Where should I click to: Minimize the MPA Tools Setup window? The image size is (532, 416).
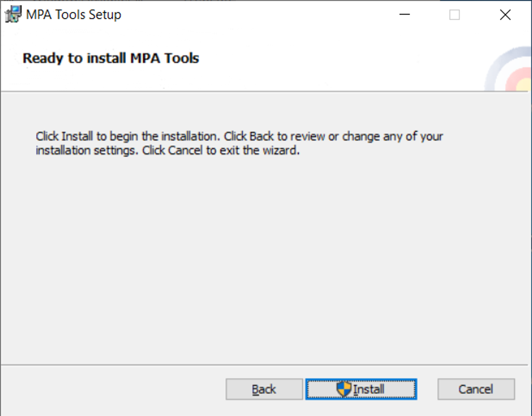tap(404, 15)
